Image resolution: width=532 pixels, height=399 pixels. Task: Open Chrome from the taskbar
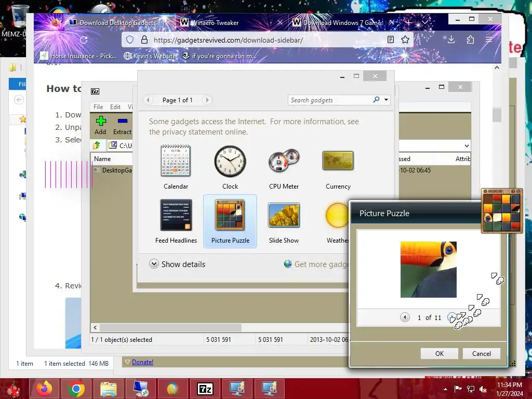(x=76, y=389)
